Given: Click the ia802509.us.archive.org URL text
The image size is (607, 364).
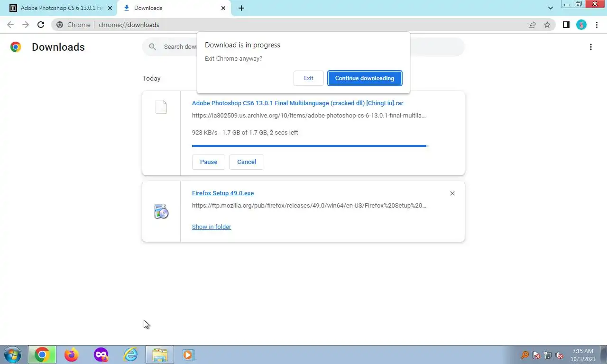Looking at the screenshot, I should click(309, 115).
